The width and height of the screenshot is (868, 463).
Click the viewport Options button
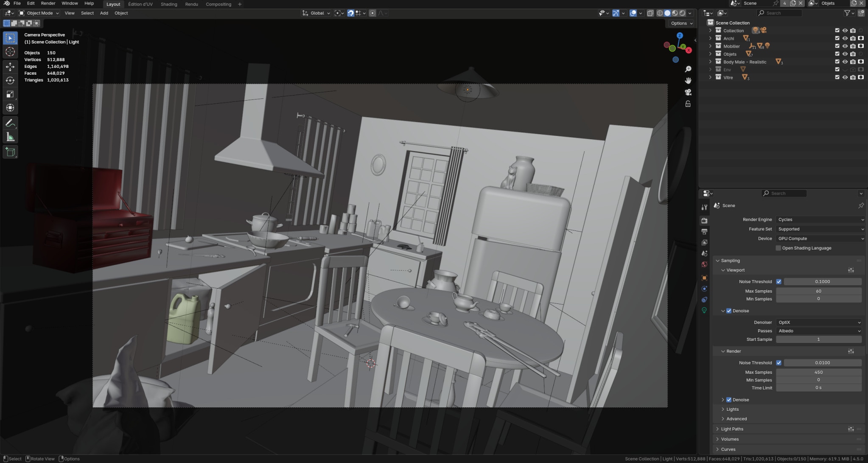[681, 23]
